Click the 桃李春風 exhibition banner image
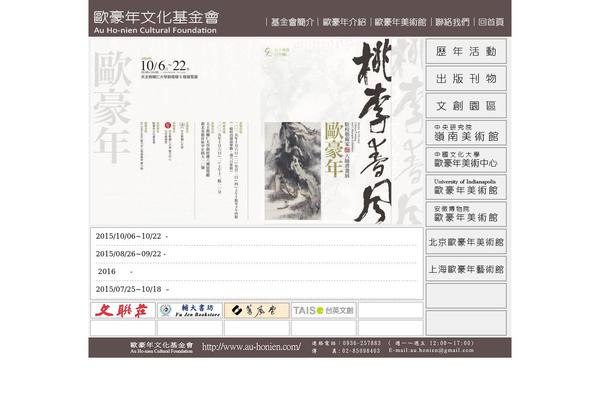The width and height of the screenshot is (600, 400). tap(257, 132)
